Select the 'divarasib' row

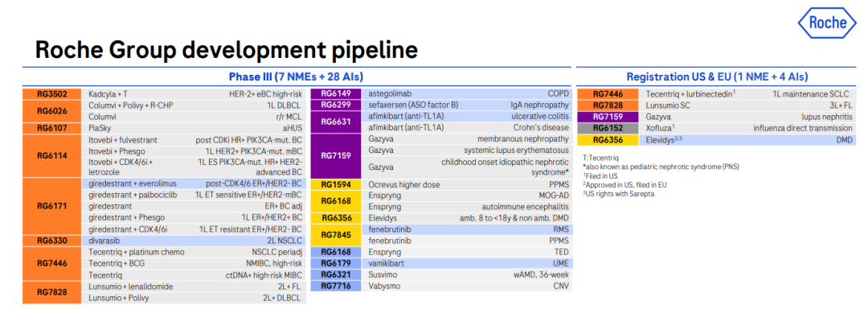click(194, 241)
